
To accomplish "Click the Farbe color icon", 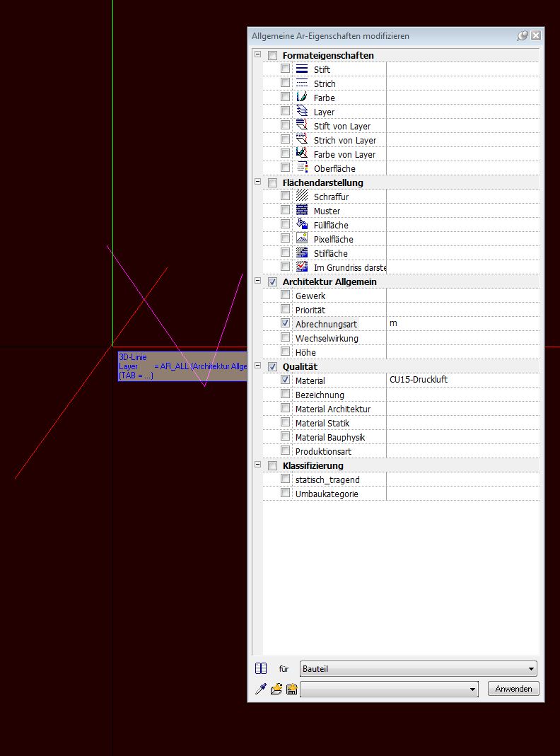I will click(x=302, y=97).
